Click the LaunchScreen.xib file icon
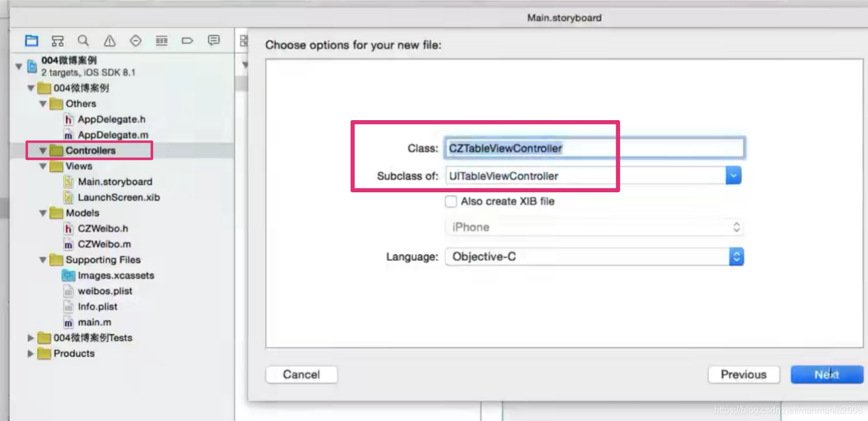Image resolution: width=868 pixels, height=421 pixels. click(x=69, y=198)
